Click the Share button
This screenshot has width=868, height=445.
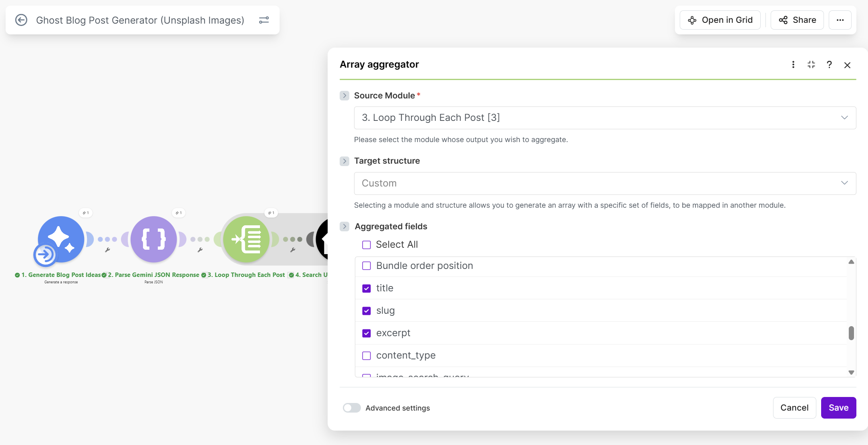click(797, 20)
